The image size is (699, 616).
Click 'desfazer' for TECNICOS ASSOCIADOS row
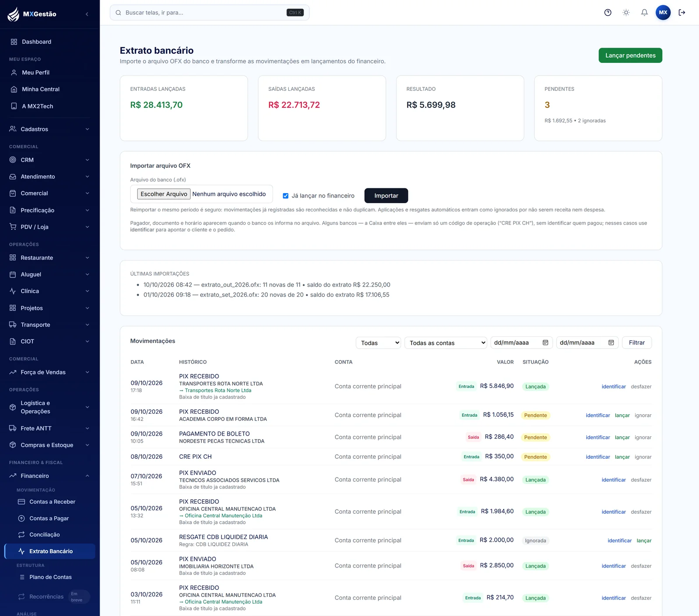[x=641, y=480]
